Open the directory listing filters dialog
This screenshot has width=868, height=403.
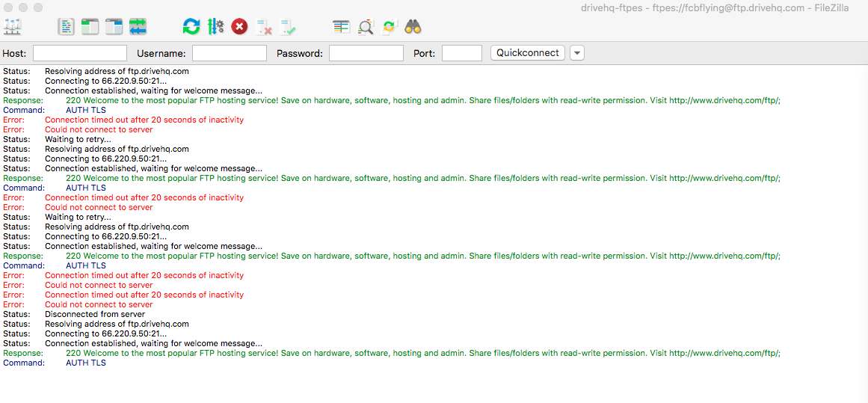click(341, 26)
